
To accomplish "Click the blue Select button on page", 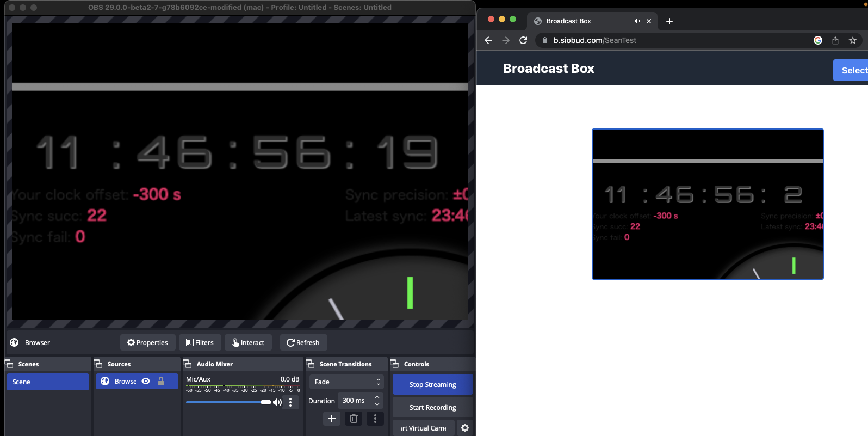I will click(x=852, y=70).
